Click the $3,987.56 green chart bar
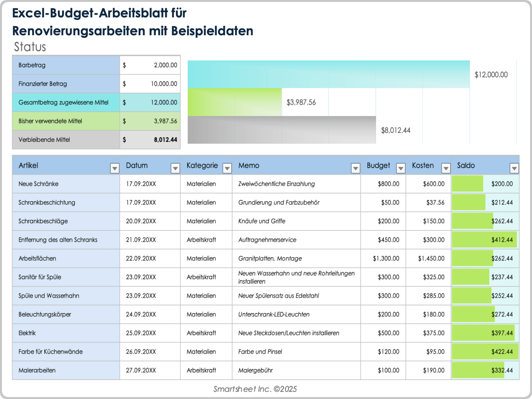 point(234,102)
